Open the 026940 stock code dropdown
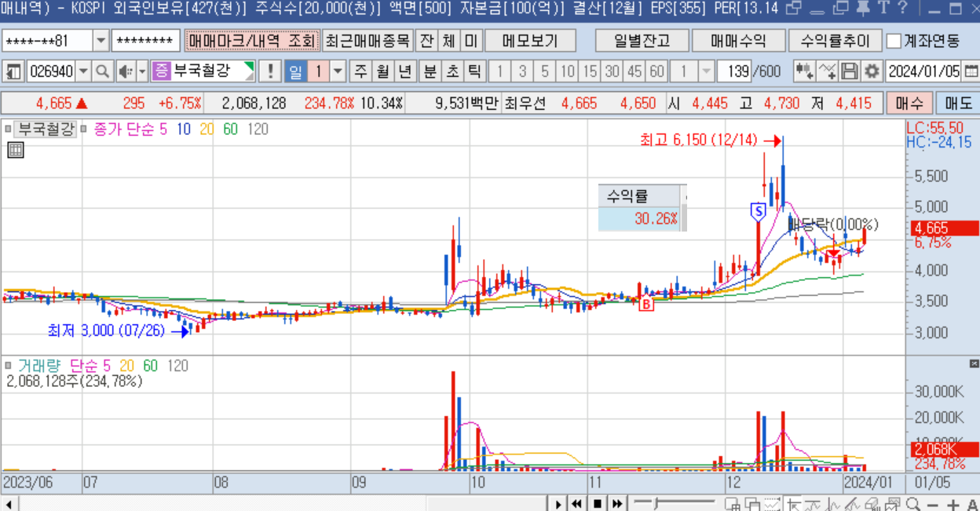980x511 pixels. (x=82, y=71)
